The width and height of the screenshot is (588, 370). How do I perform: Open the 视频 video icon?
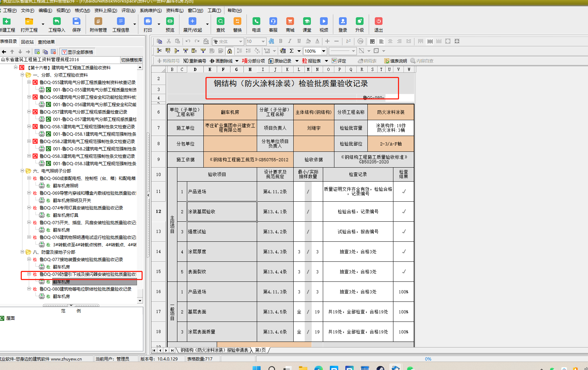click(324, 21)
